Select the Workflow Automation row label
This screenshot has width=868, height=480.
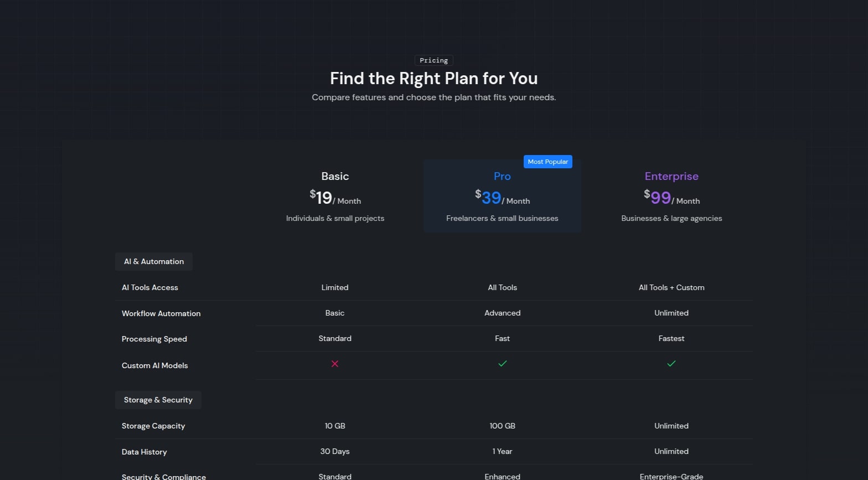161,313
